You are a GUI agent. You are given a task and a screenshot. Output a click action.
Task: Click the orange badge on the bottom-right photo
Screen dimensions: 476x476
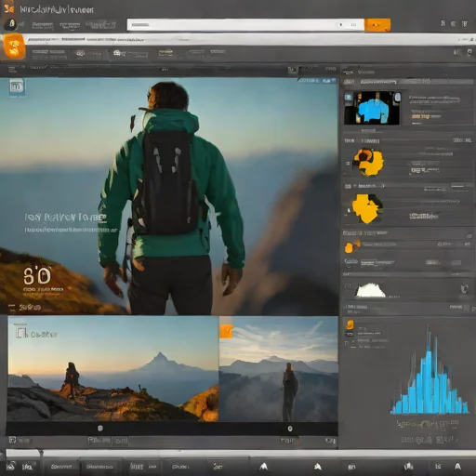pyautogui.click(x=226, y=331)
